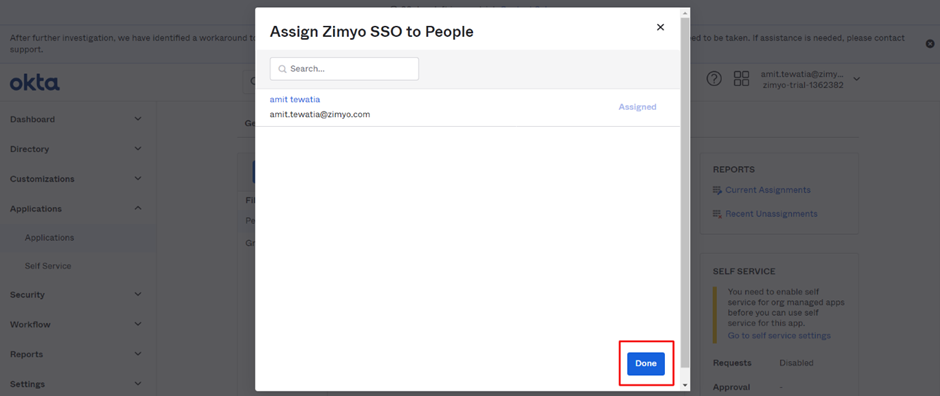940x396 pixels.
Task: Open the account dropdown arrow
Action: [857, 78]
